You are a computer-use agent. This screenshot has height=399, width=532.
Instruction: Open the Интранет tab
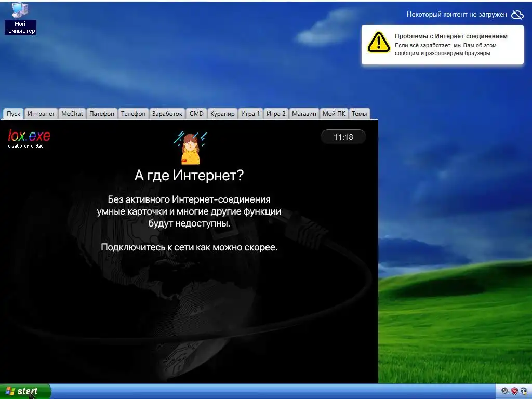[x=41, y=114]
